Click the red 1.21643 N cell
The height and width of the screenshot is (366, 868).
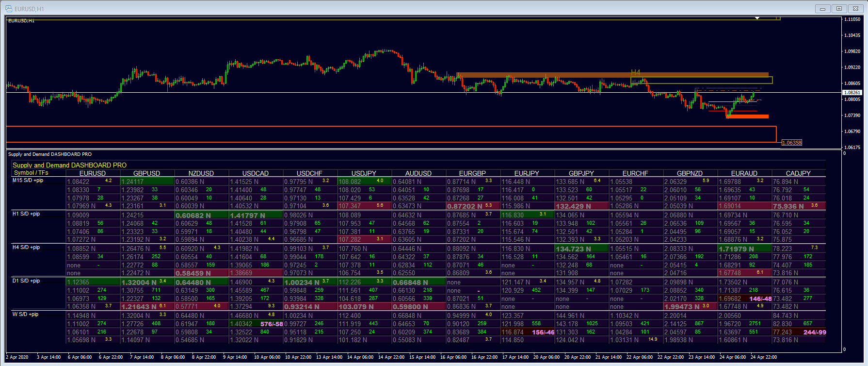[x=147, y=307]
